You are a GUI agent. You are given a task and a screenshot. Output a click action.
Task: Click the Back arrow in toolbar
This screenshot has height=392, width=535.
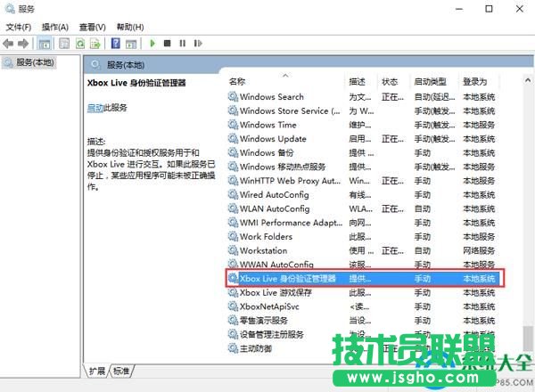pyautogui.click(x=9, y=43)
